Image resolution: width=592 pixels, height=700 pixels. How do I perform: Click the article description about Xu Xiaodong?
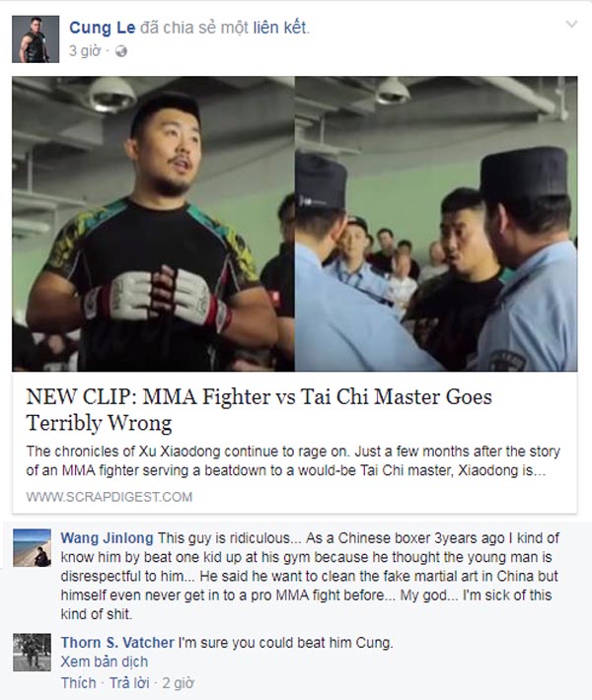[x=293, y=460]
